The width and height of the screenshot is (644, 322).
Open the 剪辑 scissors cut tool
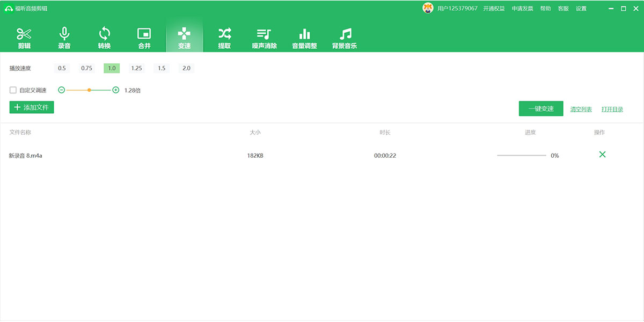[x=24, y=38]
